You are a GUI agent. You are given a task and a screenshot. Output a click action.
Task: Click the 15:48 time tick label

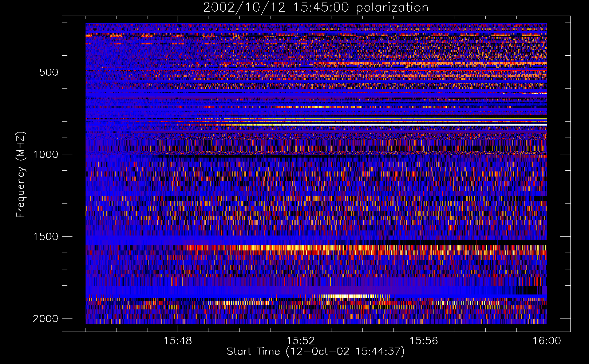pyautogui.click(x=178, y=341)
